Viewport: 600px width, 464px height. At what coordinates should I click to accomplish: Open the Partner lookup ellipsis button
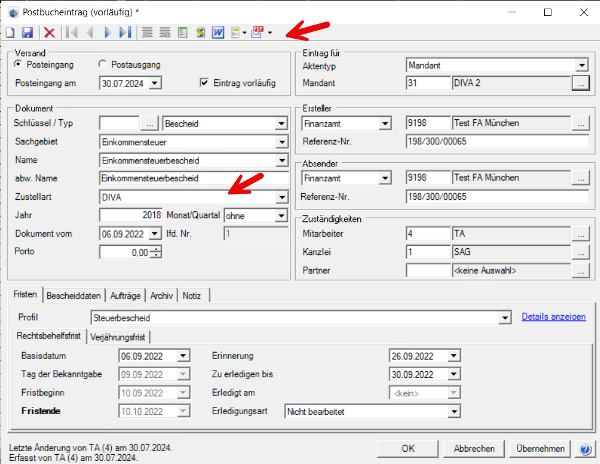click(x=580, y=270)
